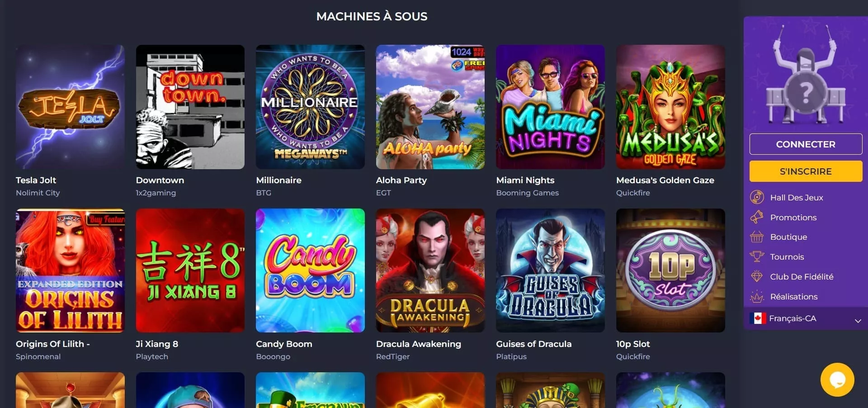Click the Hall Des Jeux chip icon
The image size is (868, 408).
click(x=757, y=197)
